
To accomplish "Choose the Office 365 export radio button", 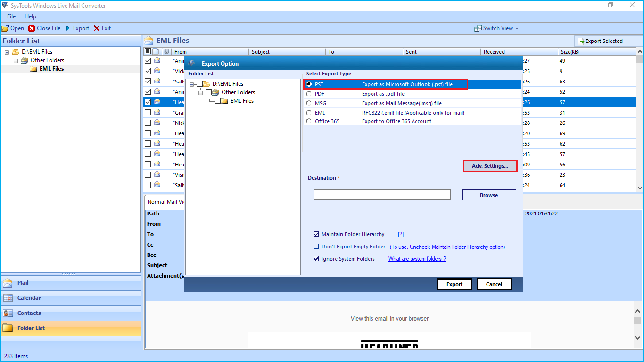I will click(x=309, y=121).
